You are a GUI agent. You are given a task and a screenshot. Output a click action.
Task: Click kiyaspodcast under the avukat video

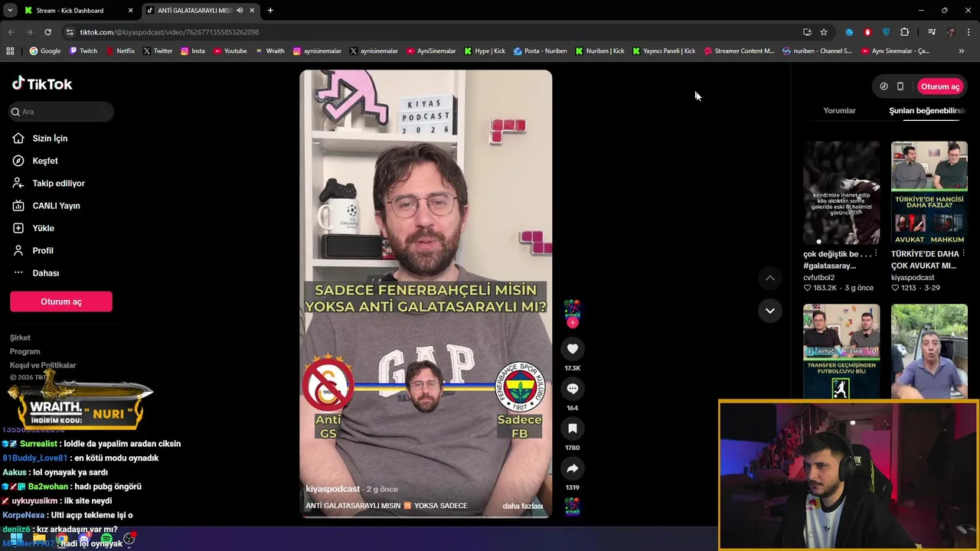coord(913,278)
